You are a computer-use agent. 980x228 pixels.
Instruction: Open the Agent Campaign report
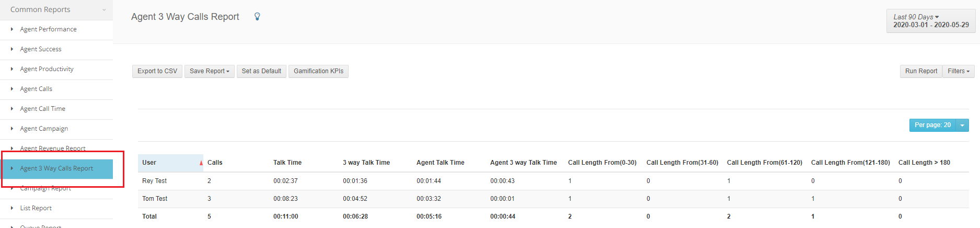44,129
